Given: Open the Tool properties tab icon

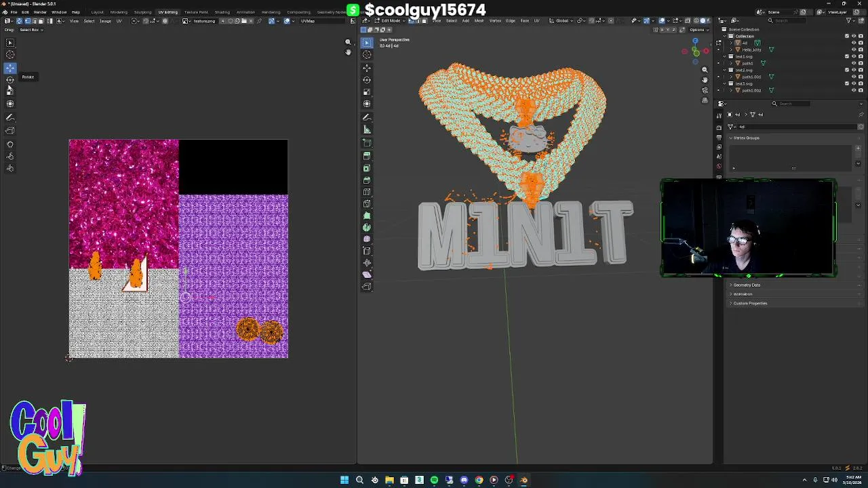Looking at the screenshot, I should point(719,115).
